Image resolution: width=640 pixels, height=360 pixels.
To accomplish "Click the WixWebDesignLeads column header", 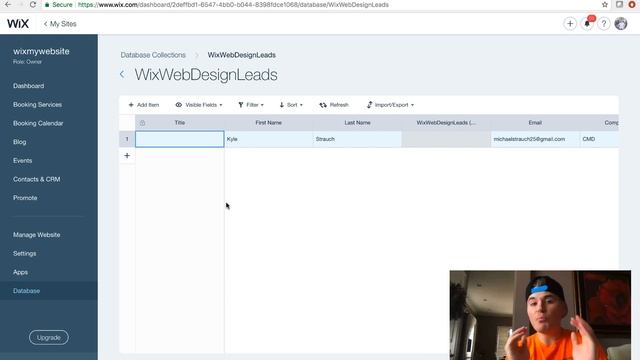I will point(446,122).
